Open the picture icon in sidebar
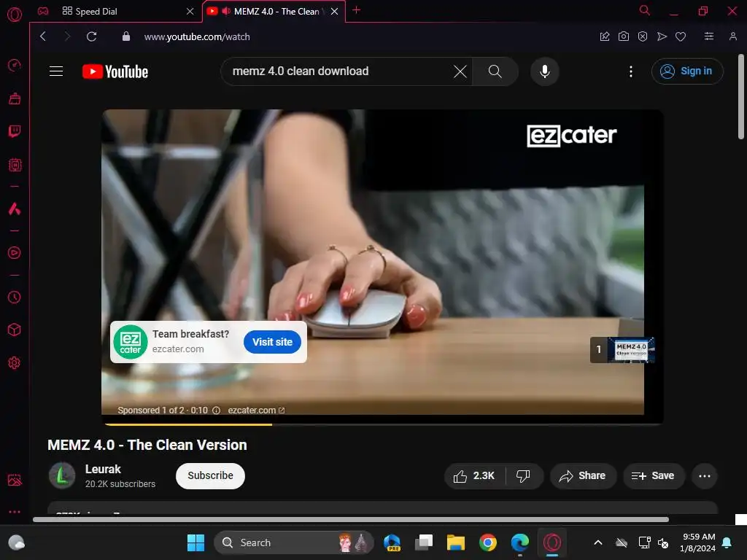This screenshot has height=560, width=747. [x=15, y=480]
